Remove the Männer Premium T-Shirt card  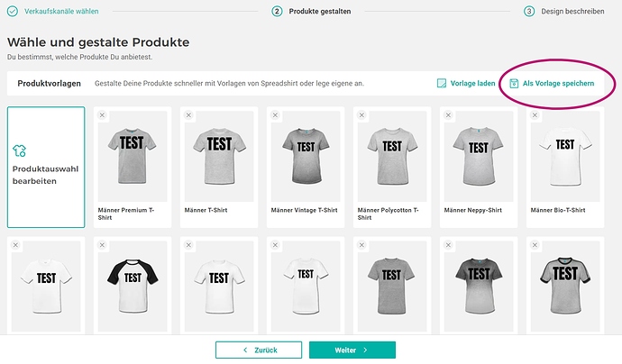click(102, 115)
